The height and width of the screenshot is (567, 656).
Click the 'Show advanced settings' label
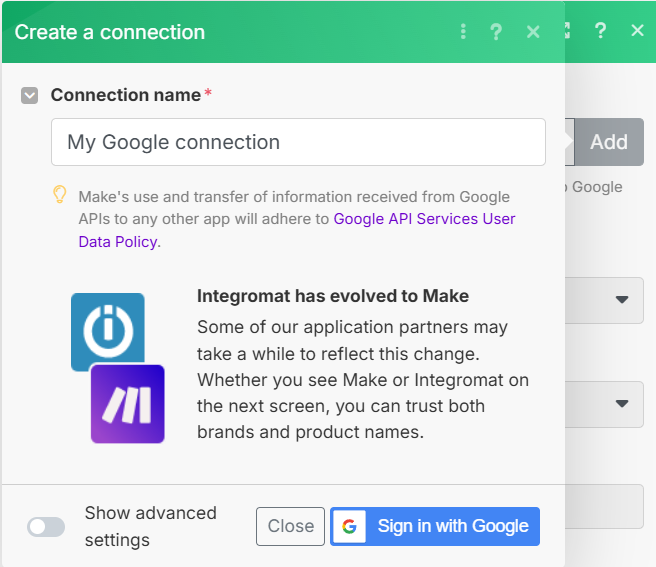pyautogui.click(x=151, y=526)
